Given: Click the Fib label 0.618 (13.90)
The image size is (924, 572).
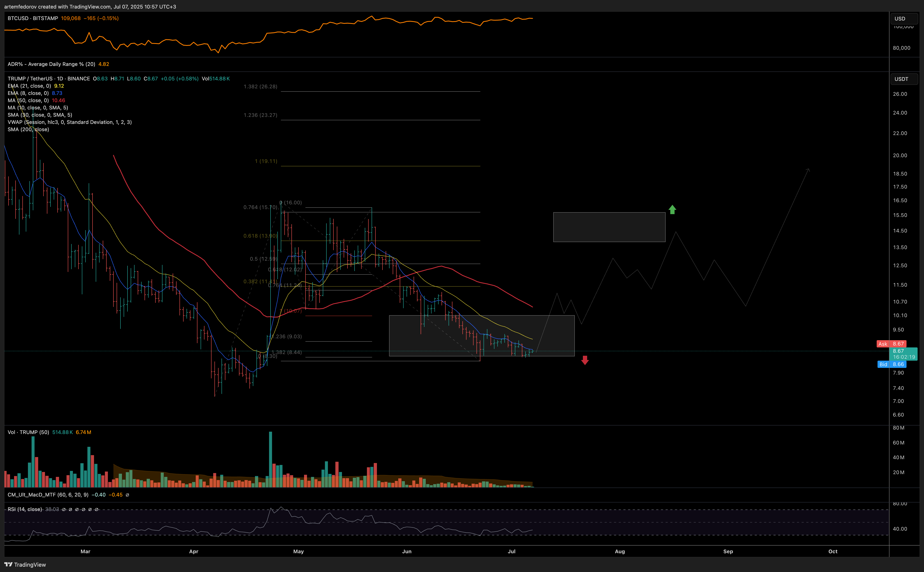Looking at the screenshot, I should 261,236.
